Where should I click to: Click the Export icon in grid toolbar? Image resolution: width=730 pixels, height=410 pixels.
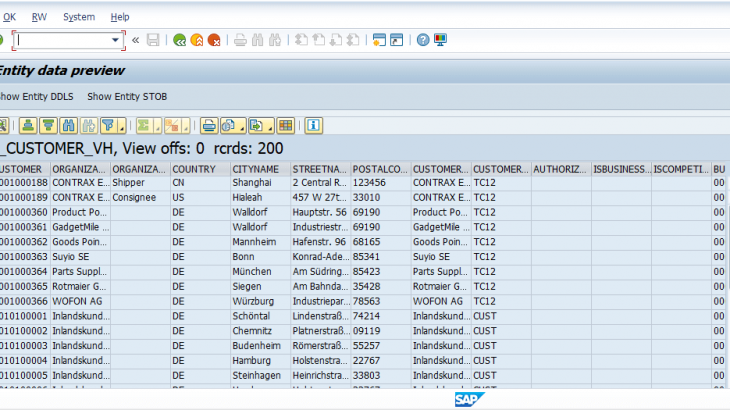[x=257, y=125]
